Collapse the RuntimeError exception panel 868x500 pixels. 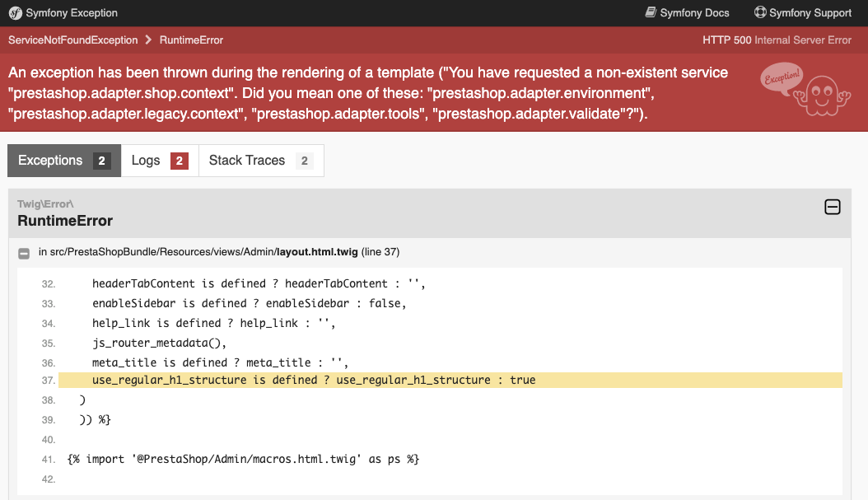[833, 208]
